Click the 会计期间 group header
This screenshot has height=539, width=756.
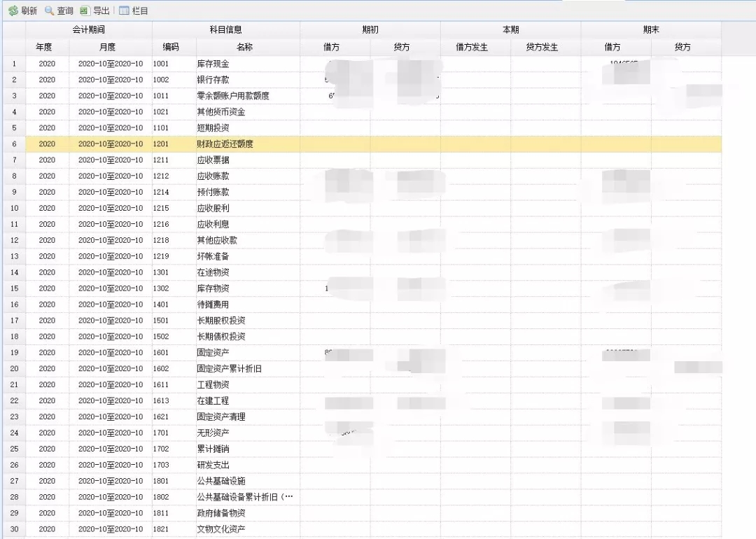(89, 30)
